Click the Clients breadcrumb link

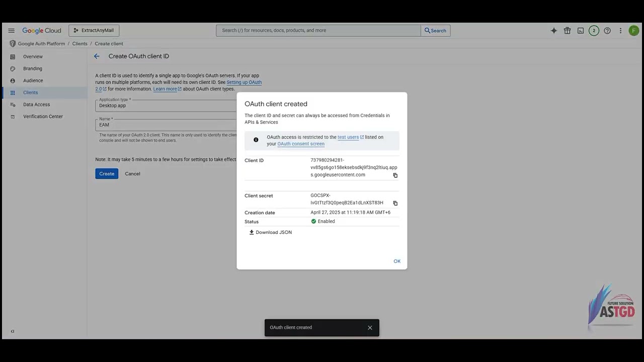(x=79, y=44)
